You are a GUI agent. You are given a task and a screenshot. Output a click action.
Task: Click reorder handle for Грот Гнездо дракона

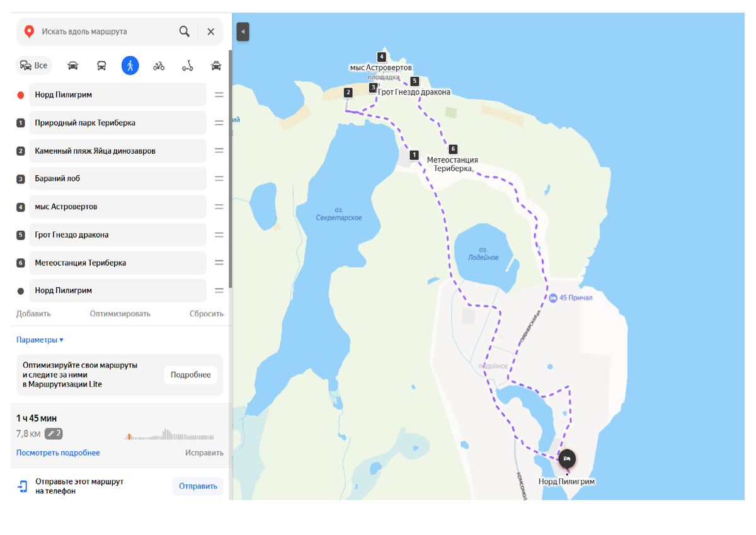[219, 235]
